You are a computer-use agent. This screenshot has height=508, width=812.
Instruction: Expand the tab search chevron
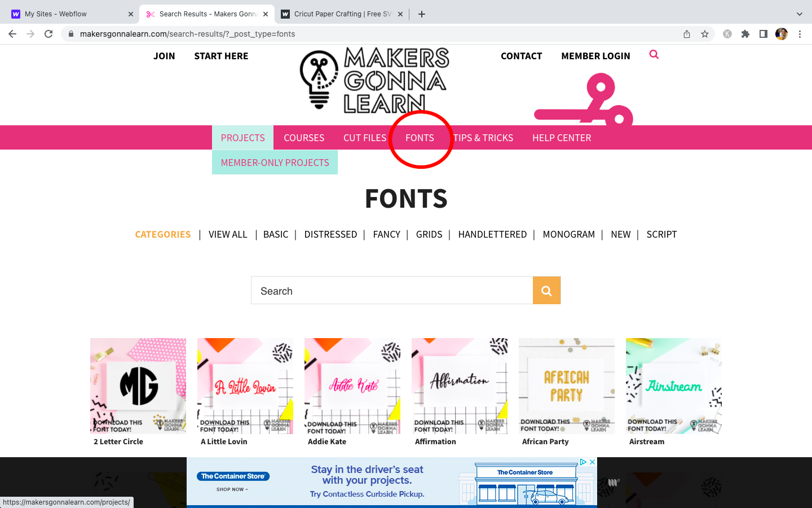(x=799, y=14)
